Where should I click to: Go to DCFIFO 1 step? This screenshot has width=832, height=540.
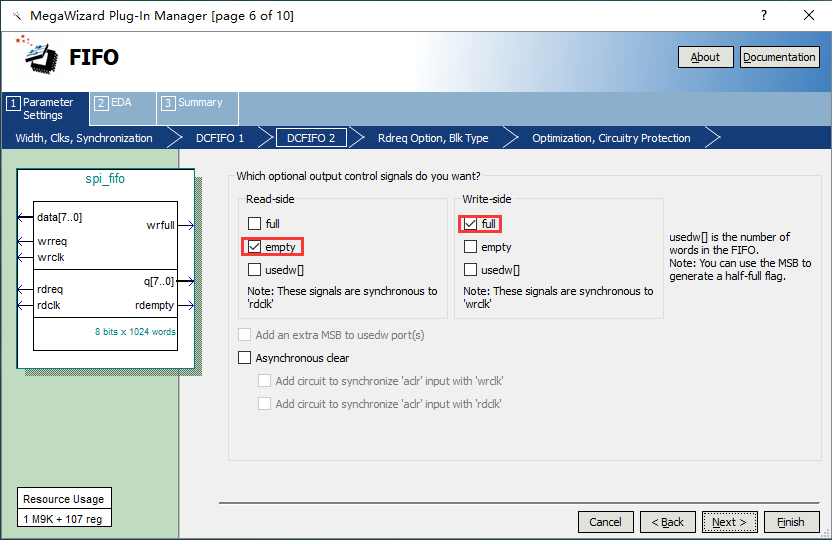[x=219, y=138]
